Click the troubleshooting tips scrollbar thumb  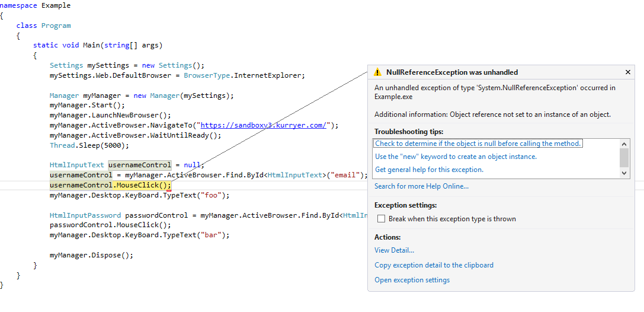(x=624, y=158)
